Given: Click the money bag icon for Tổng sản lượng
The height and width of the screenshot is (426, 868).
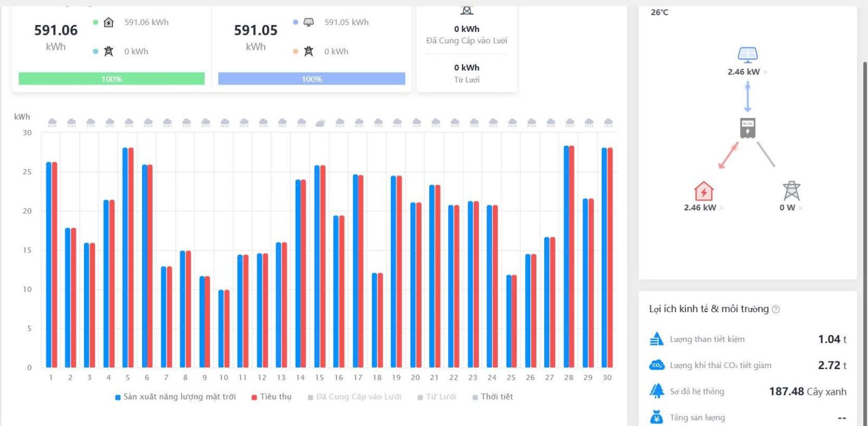Looking at the screenshot, I should point(656,417).
